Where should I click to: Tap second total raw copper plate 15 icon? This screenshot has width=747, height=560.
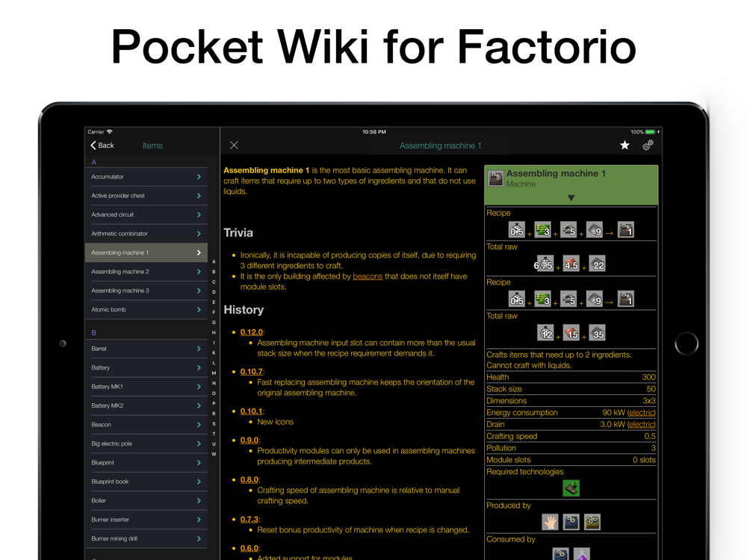571,333
